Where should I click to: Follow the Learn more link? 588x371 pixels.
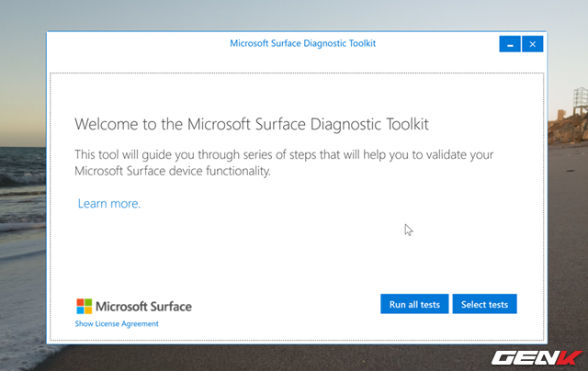click(108, 204)
